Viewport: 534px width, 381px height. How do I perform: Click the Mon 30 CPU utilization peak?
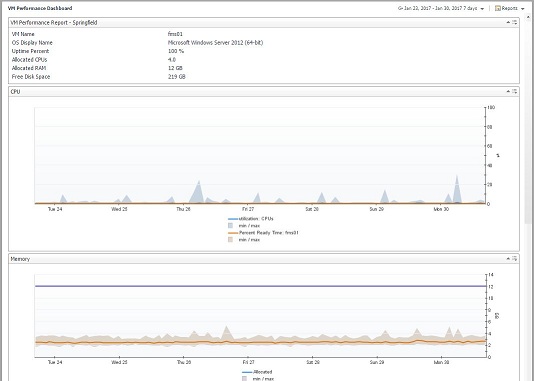457,191
